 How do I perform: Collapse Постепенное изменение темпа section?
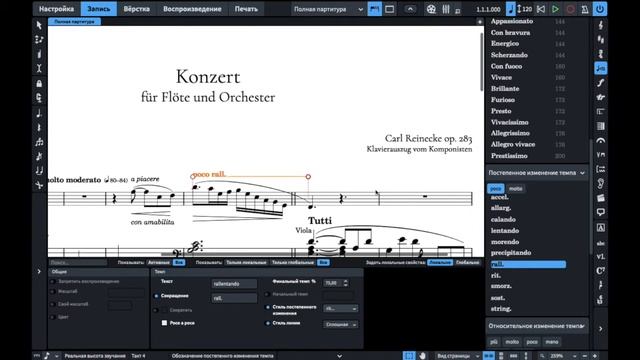(x=537, y=173)
